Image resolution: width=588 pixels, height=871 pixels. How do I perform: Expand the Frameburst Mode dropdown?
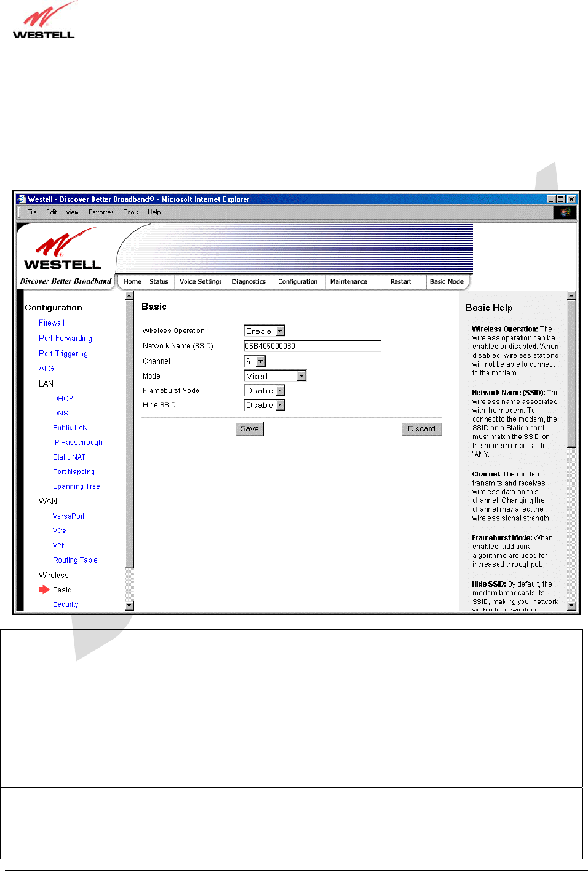[280, 391]
